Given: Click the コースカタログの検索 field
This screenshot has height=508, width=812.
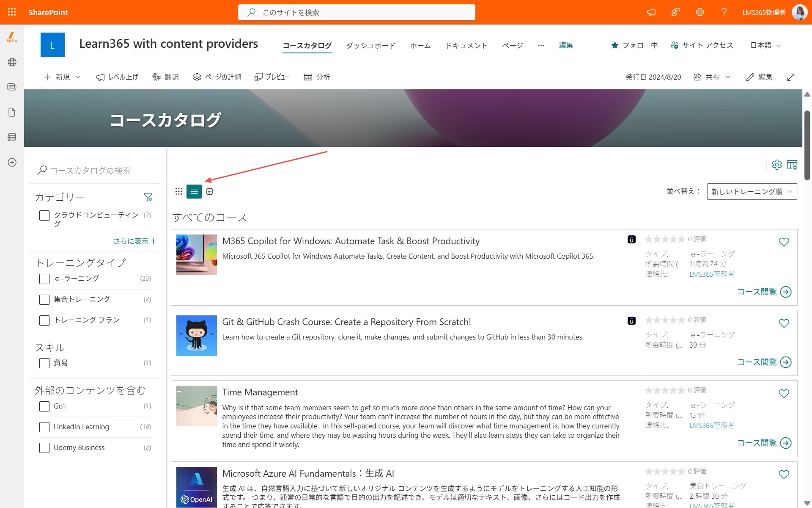Looking at the screenshot, I should pos(95,170).
